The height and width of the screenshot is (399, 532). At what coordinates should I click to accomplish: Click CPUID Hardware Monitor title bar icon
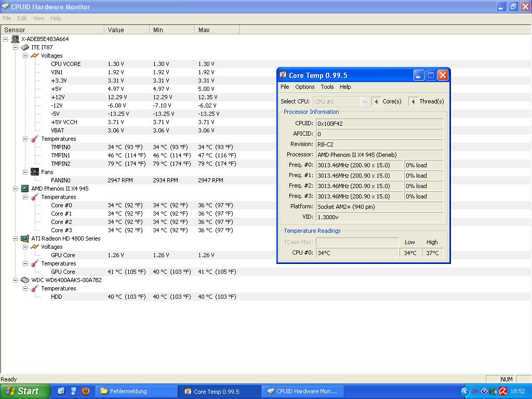(x=5, y=6)
